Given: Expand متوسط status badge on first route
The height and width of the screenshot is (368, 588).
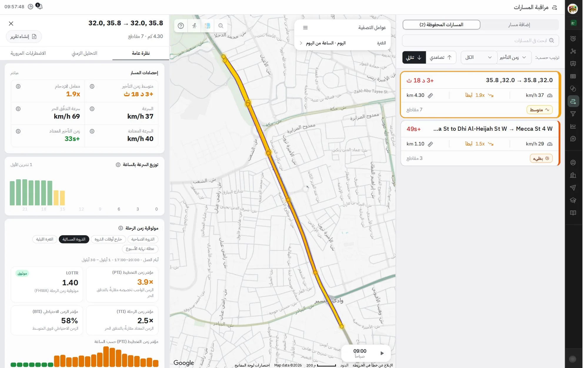Looking at the screenshot, I should (x=539, y=110).
